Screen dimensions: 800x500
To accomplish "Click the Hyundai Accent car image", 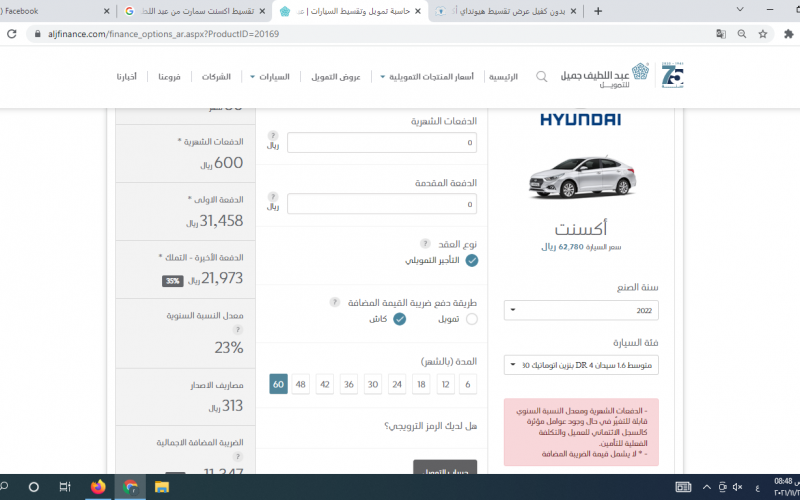I will (x=582, y=177).
